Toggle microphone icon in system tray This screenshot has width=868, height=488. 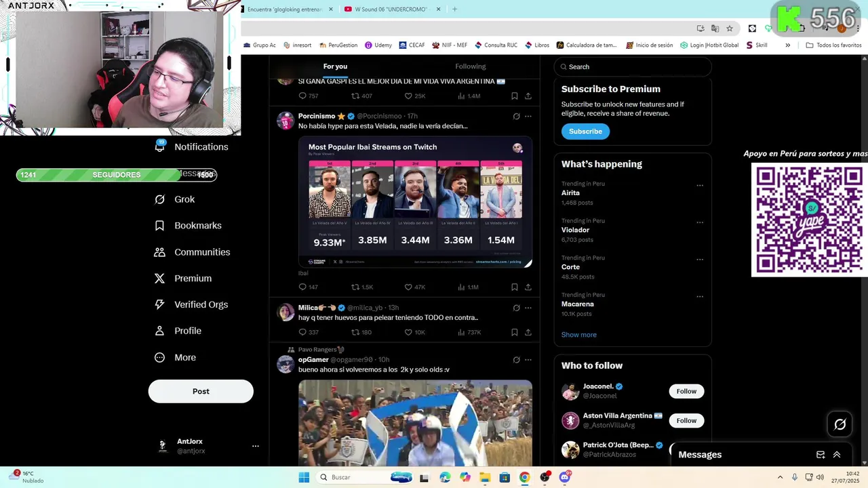(794, 477)
